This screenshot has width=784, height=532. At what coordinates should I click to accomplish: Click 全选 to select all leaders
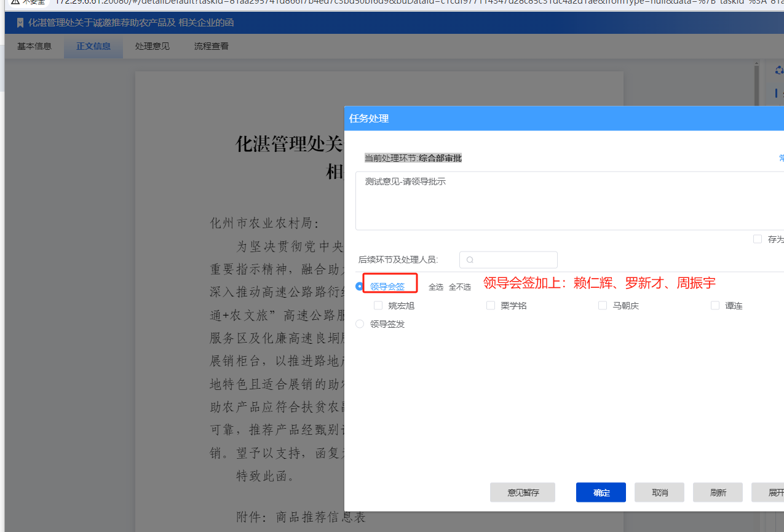436,287
